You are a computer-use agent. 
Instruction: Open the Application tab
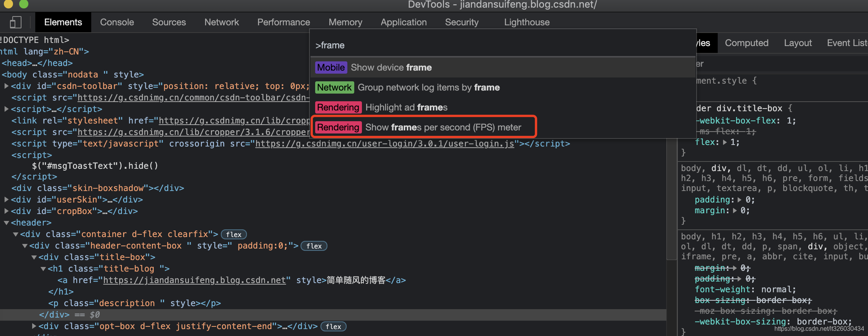click(403, 22)
